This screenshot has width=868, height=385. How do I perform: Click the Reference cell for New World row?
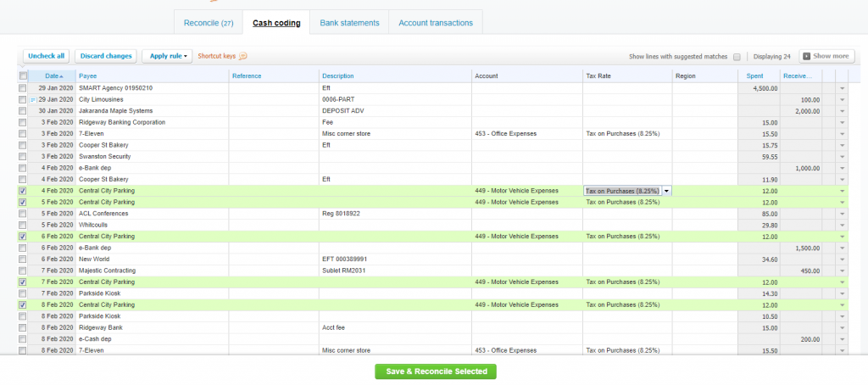(274, 259)
